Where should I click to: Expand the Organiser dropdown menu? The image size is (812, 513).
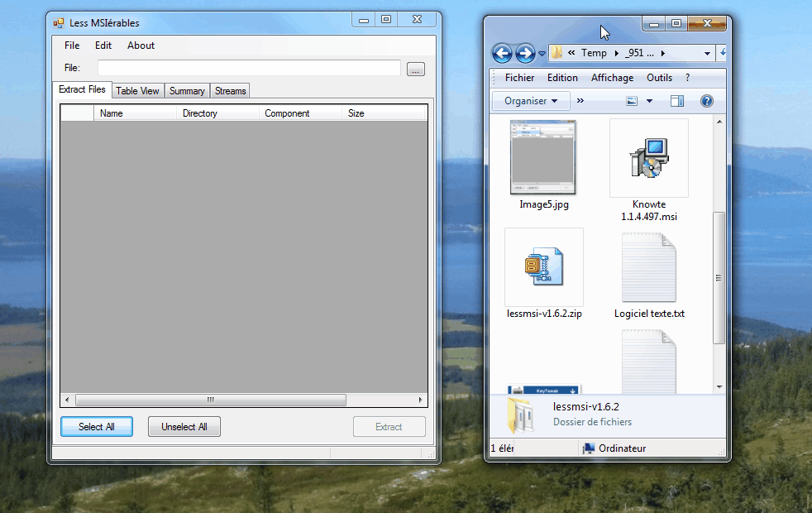(531, 101)
